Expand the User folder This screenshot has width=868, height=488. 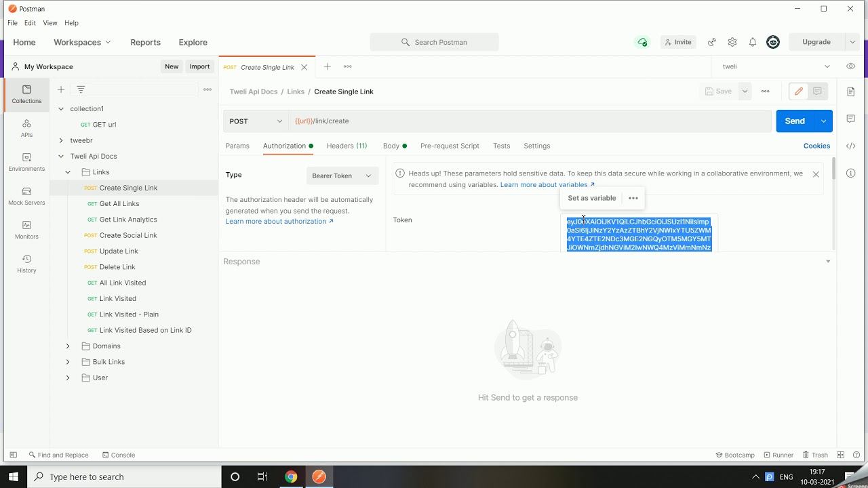(x=68, y=378)
